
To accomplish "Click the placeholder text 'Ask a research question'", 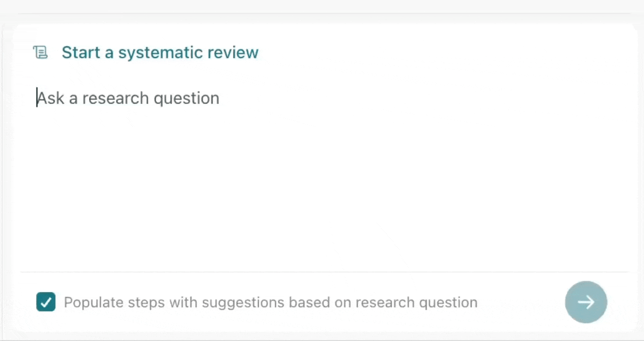I will pyautogui.click(x=128, y=98).
